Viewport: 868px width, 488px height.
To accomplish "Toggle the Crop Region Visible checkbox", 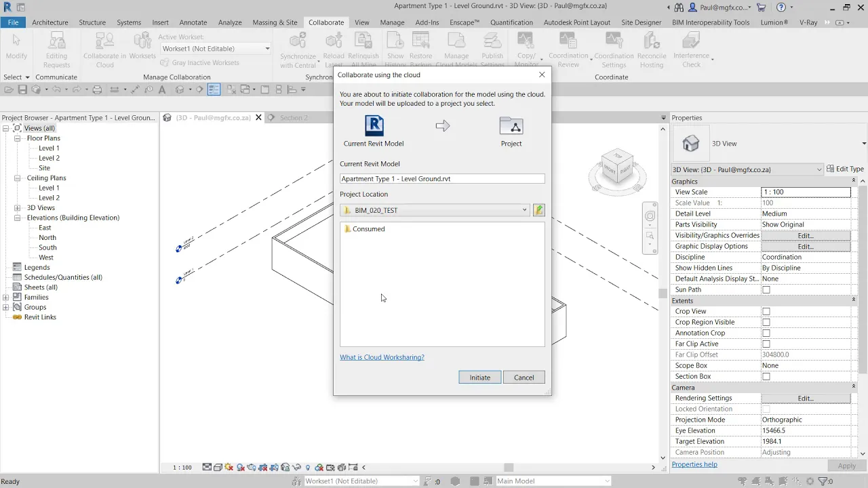I will (766, 322).
